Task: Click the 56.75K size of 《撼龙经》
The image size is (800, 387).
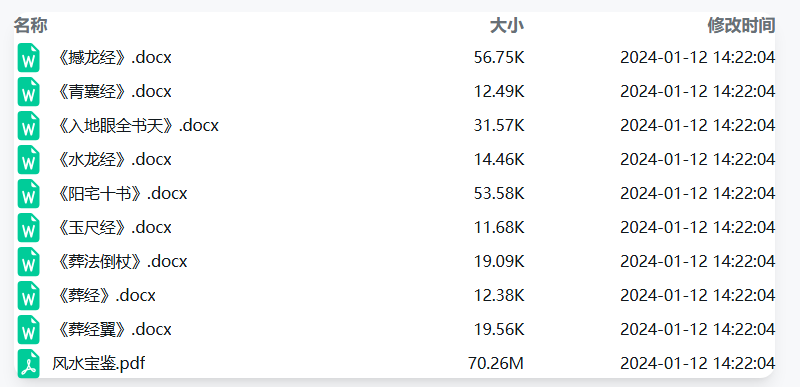Action: (499, 58)
